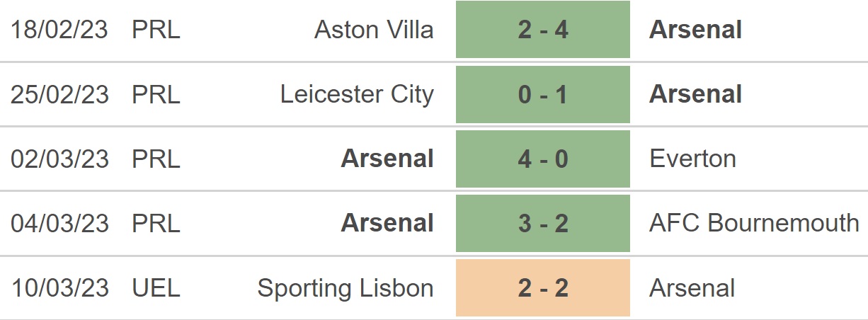Open the Leicester City 0 - 1 score box

coord(543,94)
